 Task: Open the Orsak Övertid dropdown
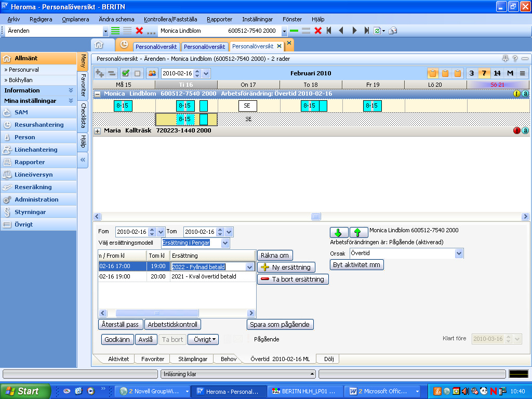point(459,254)
